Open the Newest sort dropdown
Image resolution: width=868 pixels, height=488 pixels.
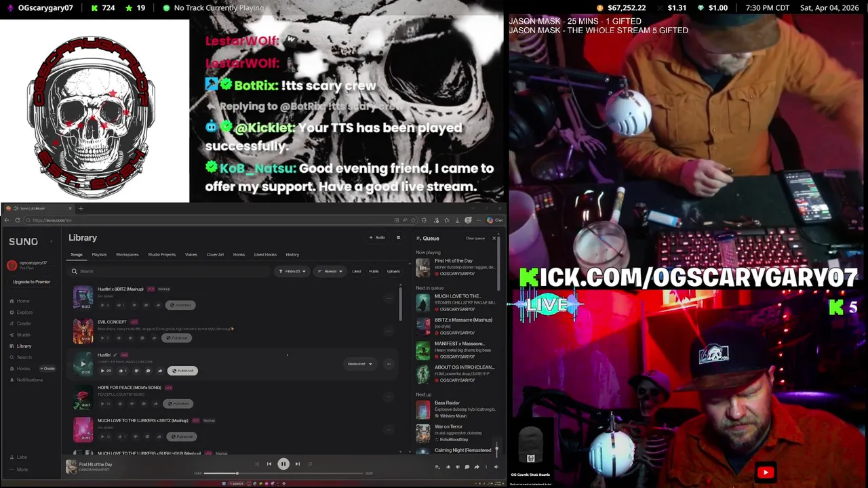330,271
